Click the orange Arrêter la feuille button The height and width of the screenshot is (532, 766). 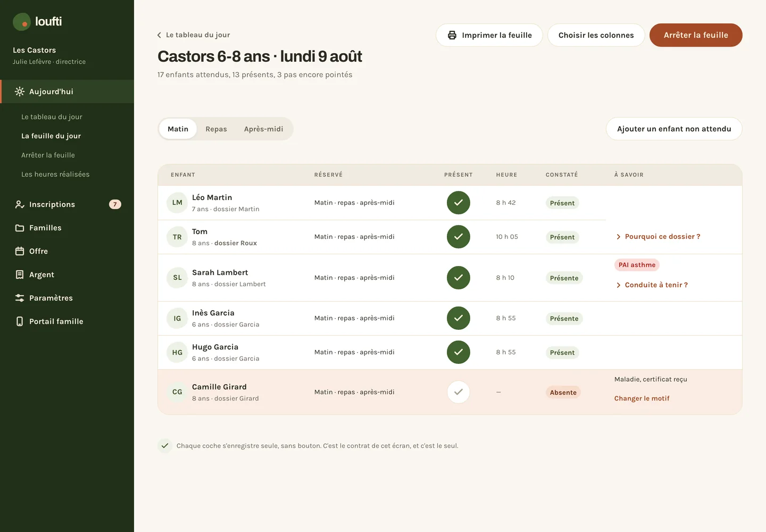pyautogui.click(x=696, y=35)
